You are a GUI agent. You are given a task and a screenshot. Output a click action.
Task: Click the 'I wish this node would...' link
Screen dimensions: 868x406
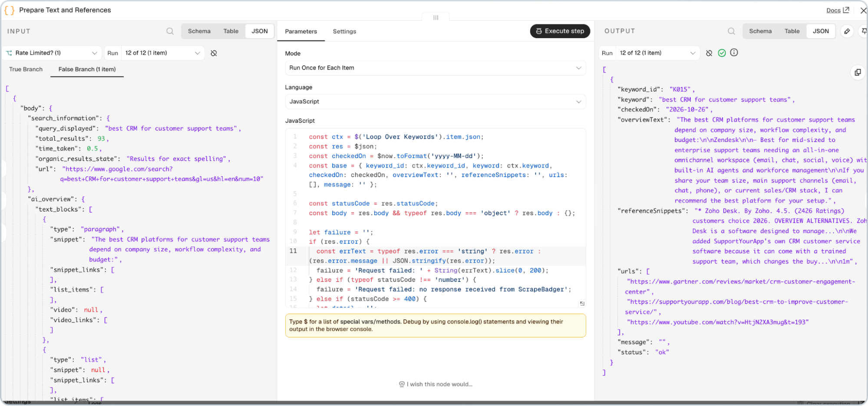coord(436,384)
